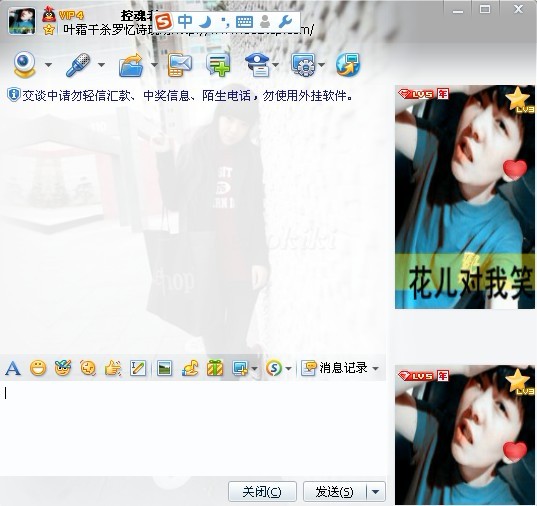Image resolution: width=537 pixels, height=506 pixels.
Task: Toggle punctuation mode on the IME bar
Action: [225, 23]
